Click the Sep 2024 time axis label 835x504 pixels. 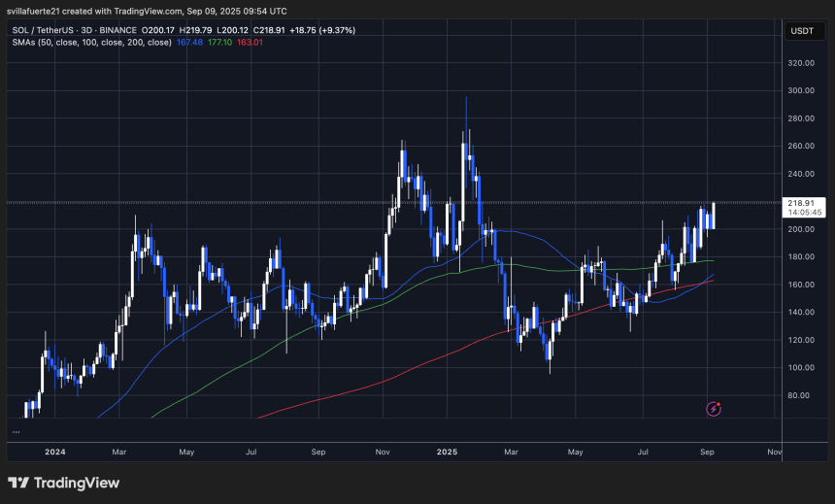click(317, 452)
